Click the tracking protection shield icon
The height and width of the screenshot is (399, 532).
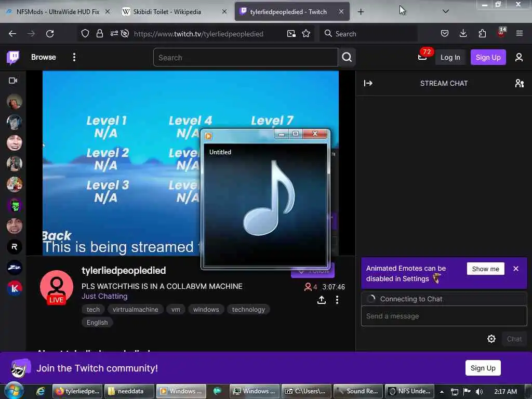pyautogui.click(x=85, y=34)
